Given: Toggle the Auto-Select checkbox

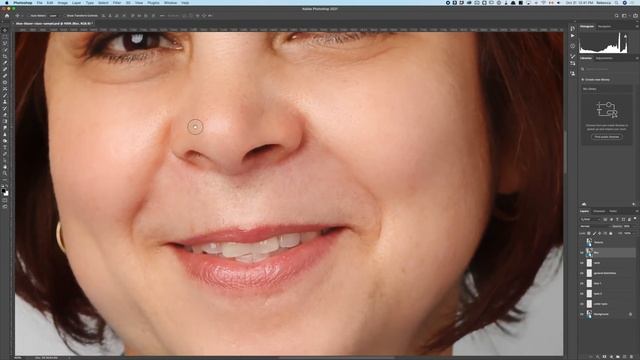Looking at the screenshot, I should (x=29, y=16).
